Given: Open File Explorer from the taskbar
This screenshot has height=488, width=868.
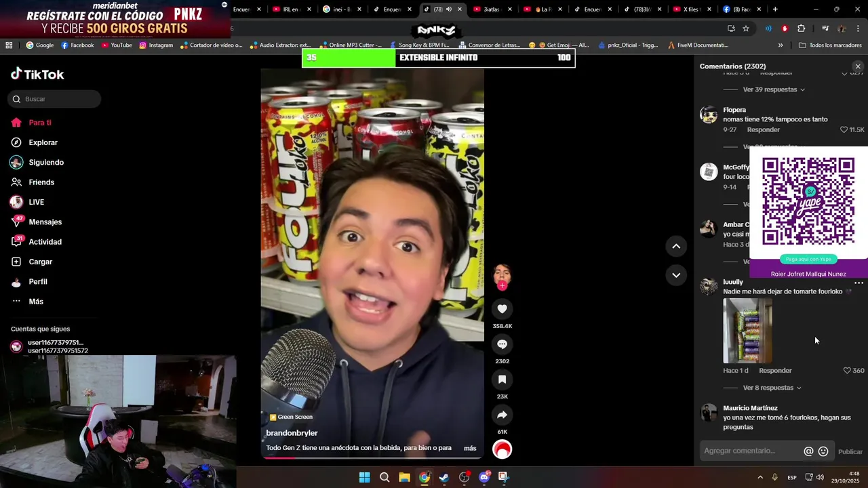Looking at the screenshot, I should pyautogui.click(x=404, y=477).
